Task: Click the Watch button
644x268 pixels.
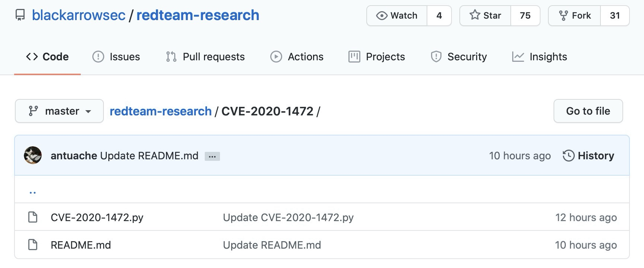Action: point(397,16)
